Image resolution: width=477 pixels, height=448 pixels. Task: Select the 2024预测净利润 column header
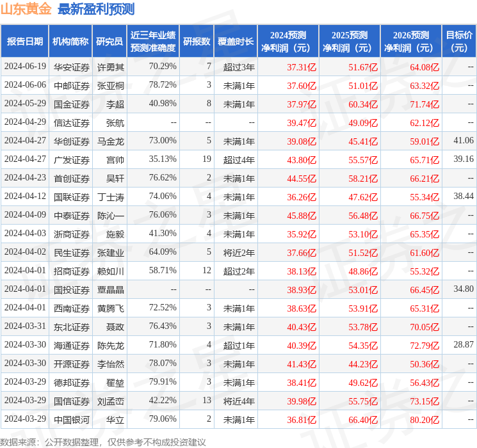tap(288, 42)
